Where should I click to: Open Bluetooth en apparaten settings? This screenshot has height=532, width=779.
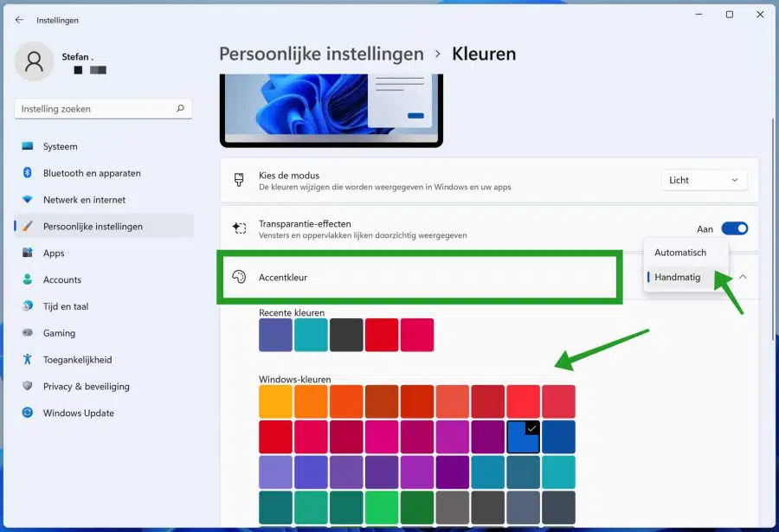pos(103,173)
